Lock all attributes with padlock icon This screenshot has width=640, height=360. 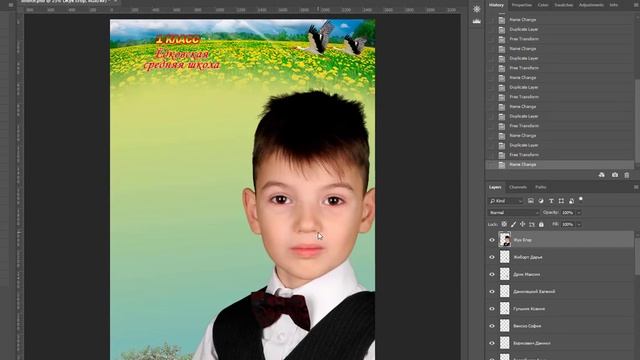[x=541, y=224]
